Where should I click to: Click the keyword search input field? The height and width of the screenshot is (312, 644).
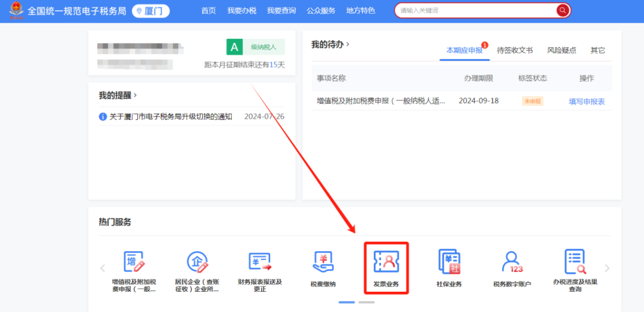tap(476, 11)
